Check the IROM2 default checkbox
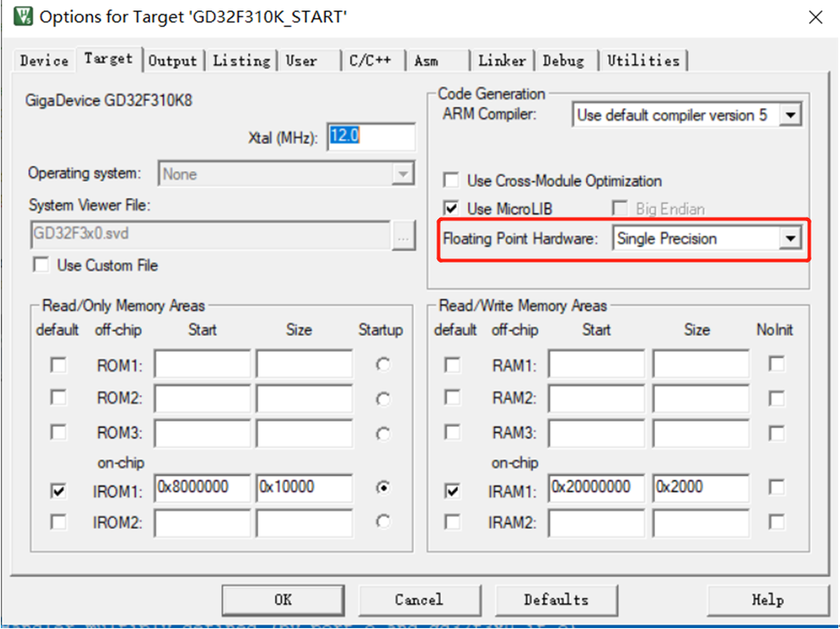The image size is (840, 629). [59, 522]
